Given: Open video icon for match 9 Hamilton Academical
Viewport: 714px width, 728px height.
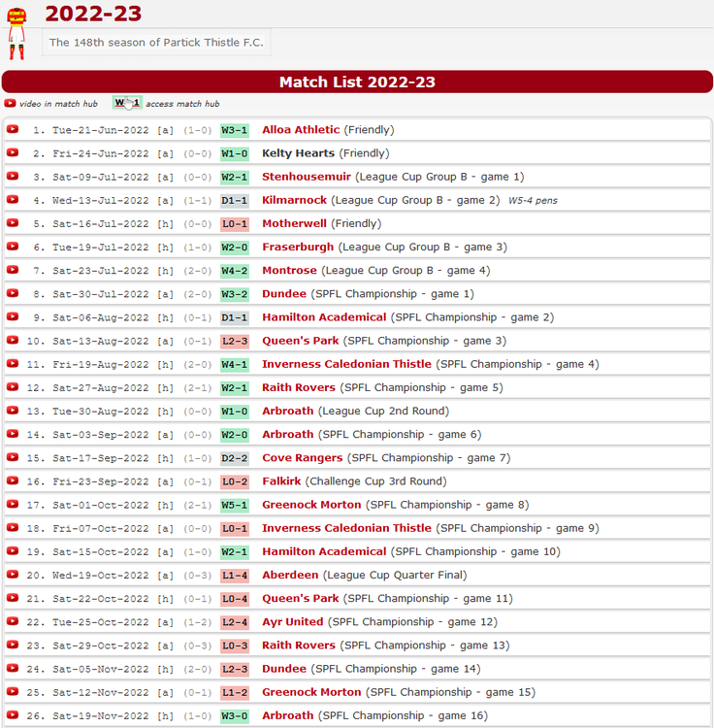Looking at the screenshot, I should click(x=13, y=316).
